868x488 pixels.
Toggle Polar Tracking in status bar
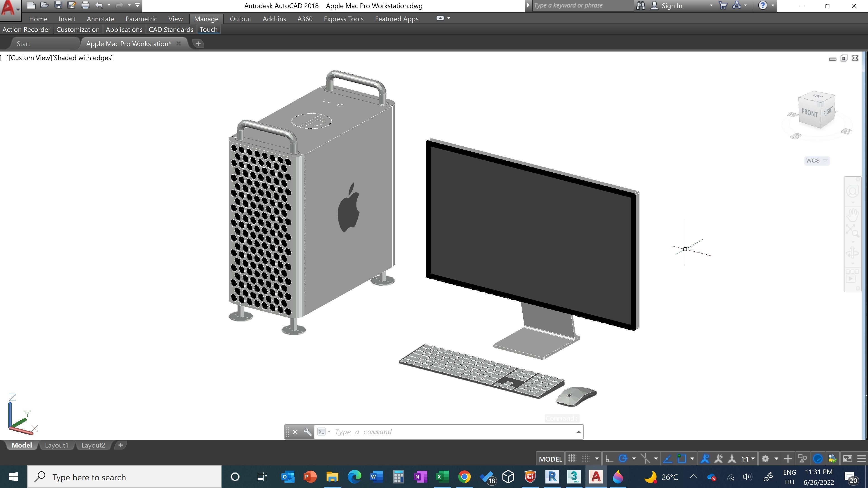click(x=623, y=459)
